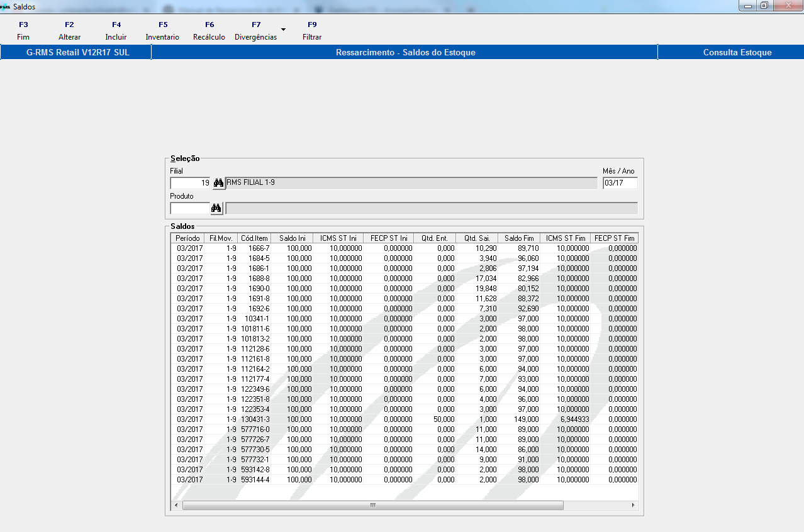This screenshot has height=532, width=804.
Task: Open F5 Inventario from the toolbar
Action: pos(162,31)
